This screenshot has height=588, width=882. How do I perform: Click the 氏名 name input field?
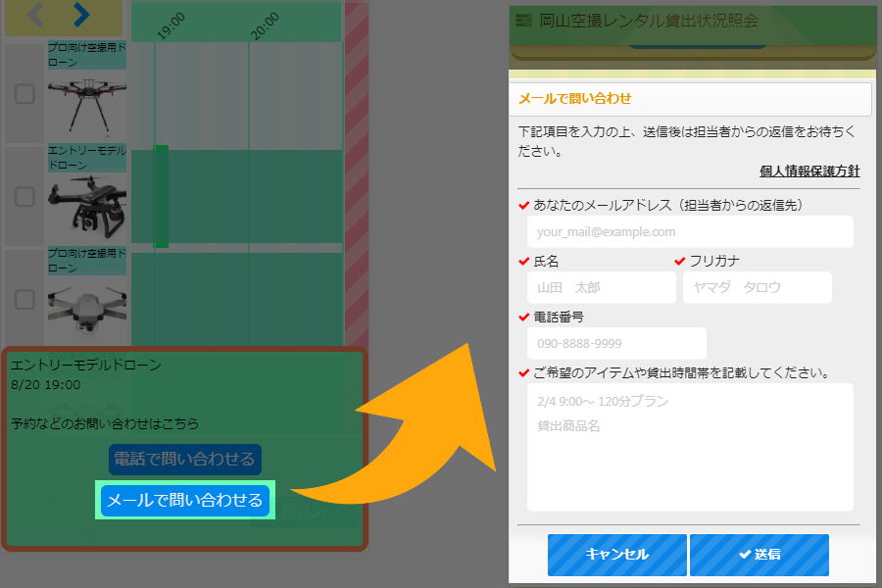tap(601, 287)
